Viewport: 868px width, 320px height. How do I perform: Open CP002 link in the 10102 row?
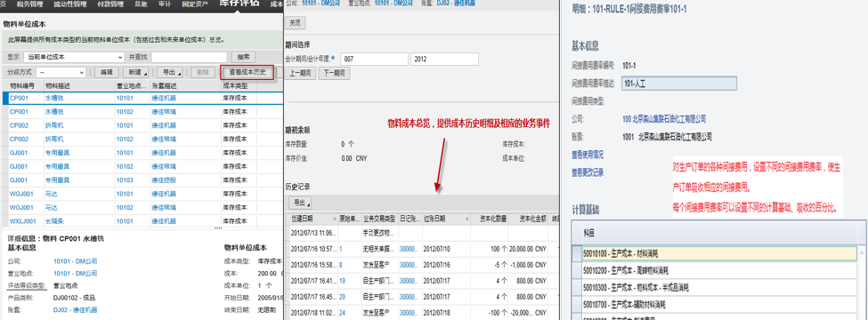tap(19, 140)
